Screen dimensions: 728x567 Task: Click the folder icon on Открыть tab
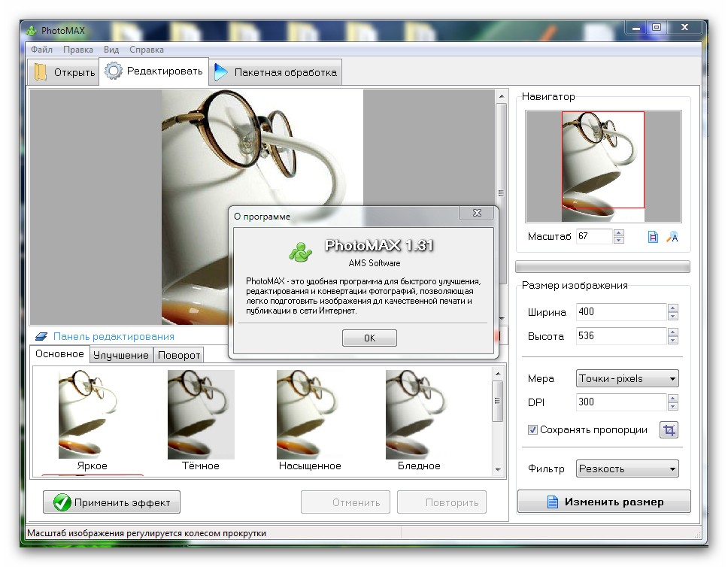click(41, 72)
